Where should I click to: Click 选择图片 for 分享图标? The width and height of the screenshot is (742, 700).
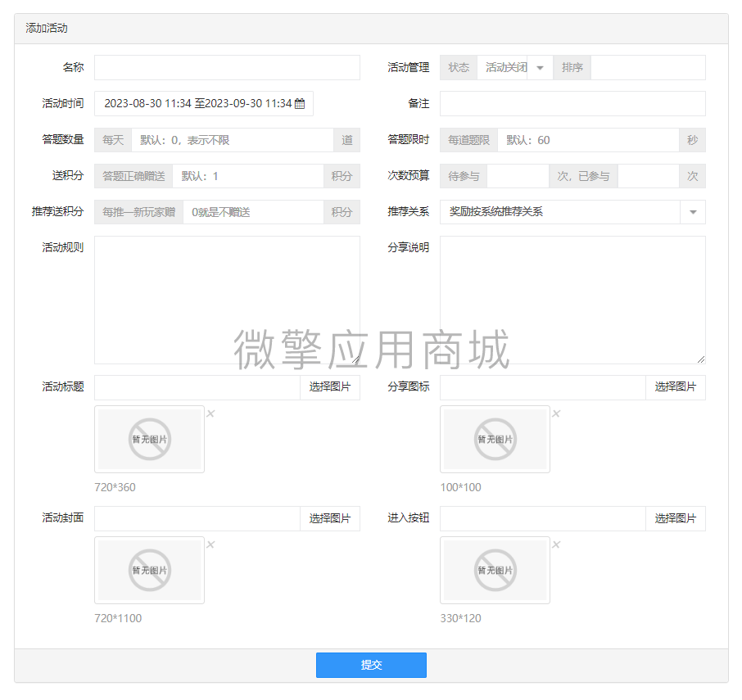click(676, 387)
